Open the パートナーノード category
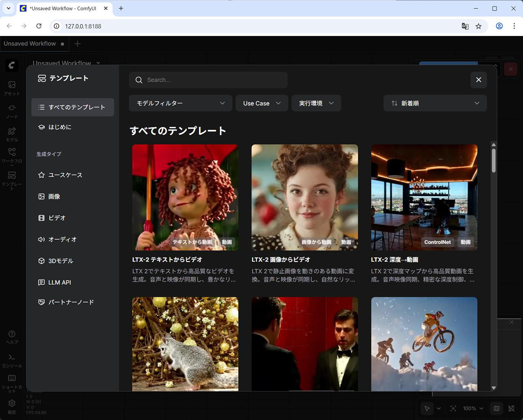 tap(71, 302)
